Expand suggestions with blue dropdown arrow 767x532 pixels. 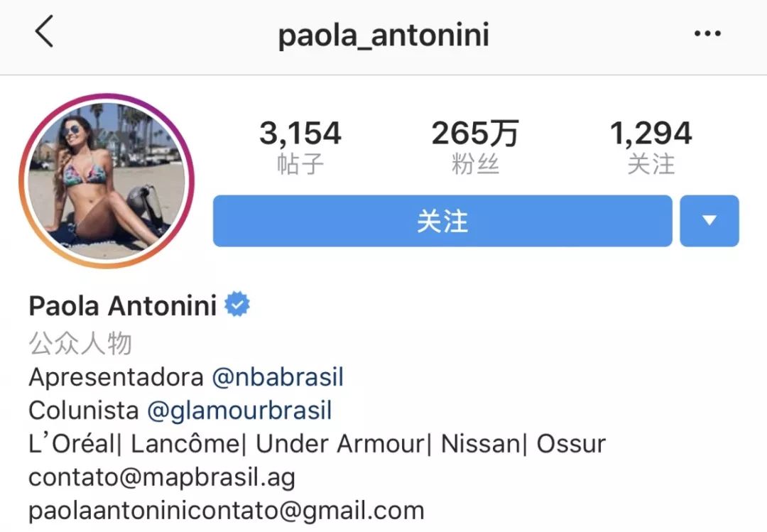709,221
